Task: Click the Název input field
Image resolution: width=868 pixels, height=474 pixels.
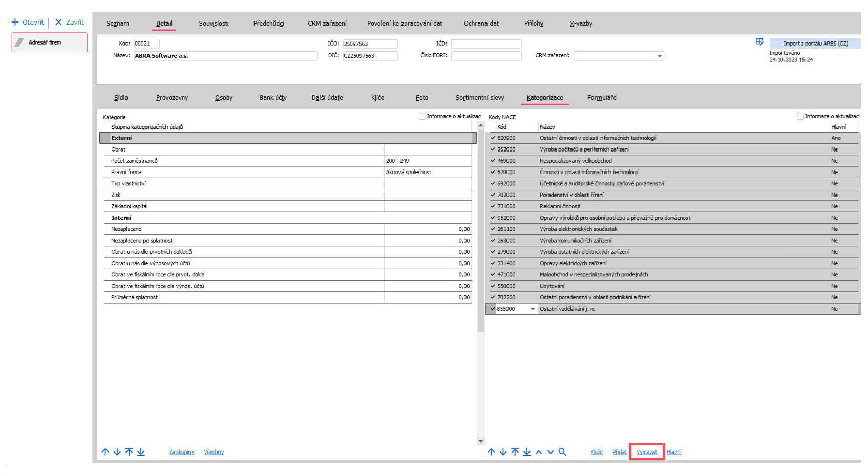Action: [x=225, y=56]
